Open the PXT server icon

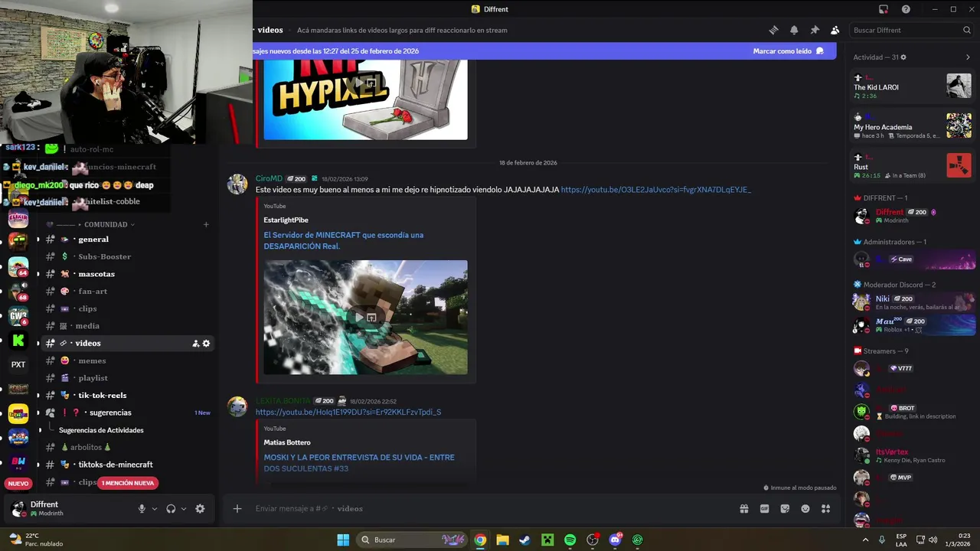[x=18, y=365]
